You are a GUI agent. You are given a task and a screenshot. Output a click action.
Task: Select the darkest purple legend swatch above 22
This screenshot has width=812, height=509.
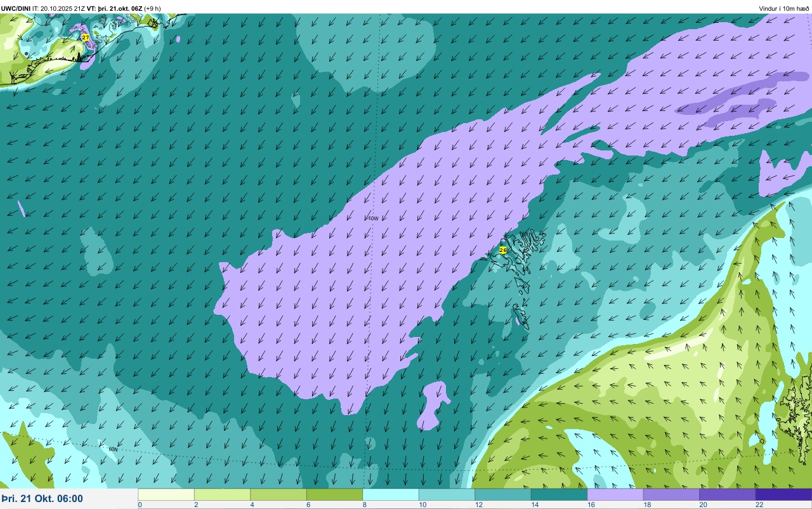pyautogui.click(x=783, y=494)
